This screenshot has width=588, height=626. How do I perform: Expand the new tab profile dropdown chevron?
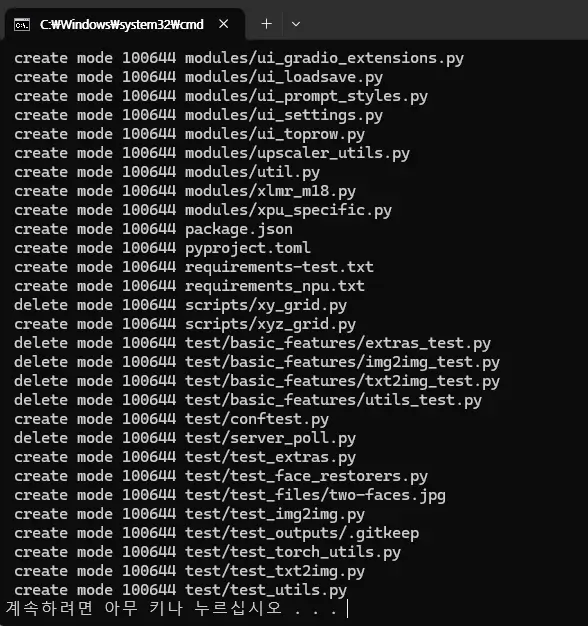click(x=296, y=24)
